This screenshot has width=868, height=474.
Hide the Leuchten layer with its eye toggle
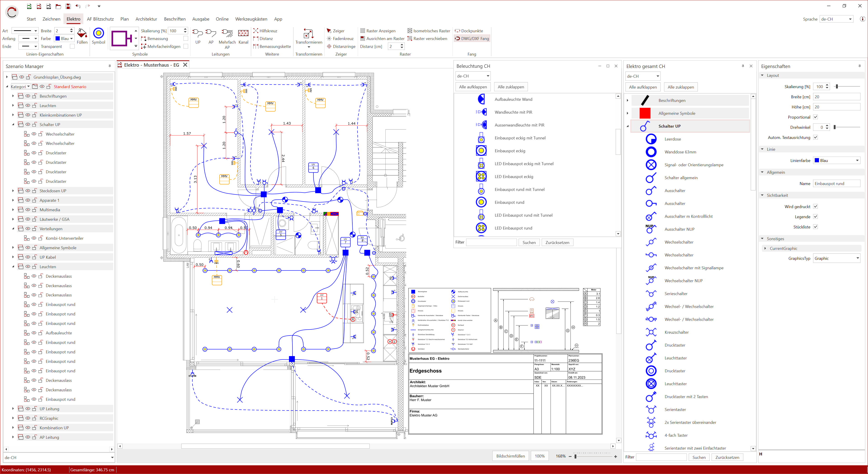(x=28, y=105)
